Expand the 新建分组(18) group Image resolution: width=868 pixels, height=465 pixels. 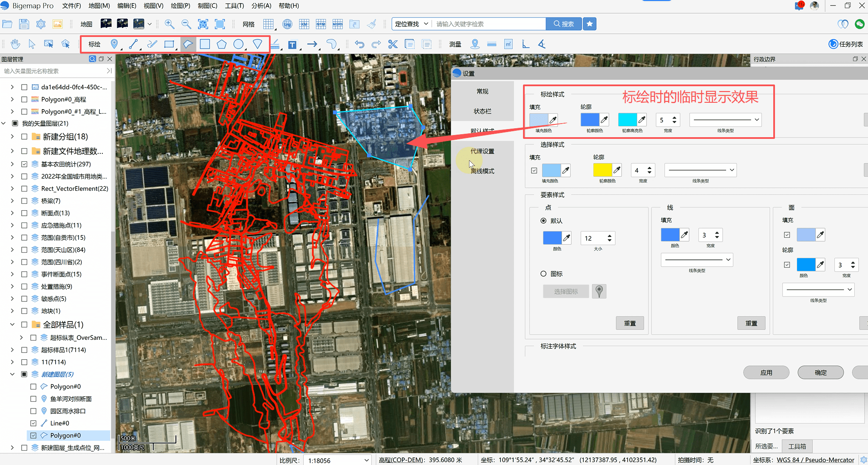point(12,137)
